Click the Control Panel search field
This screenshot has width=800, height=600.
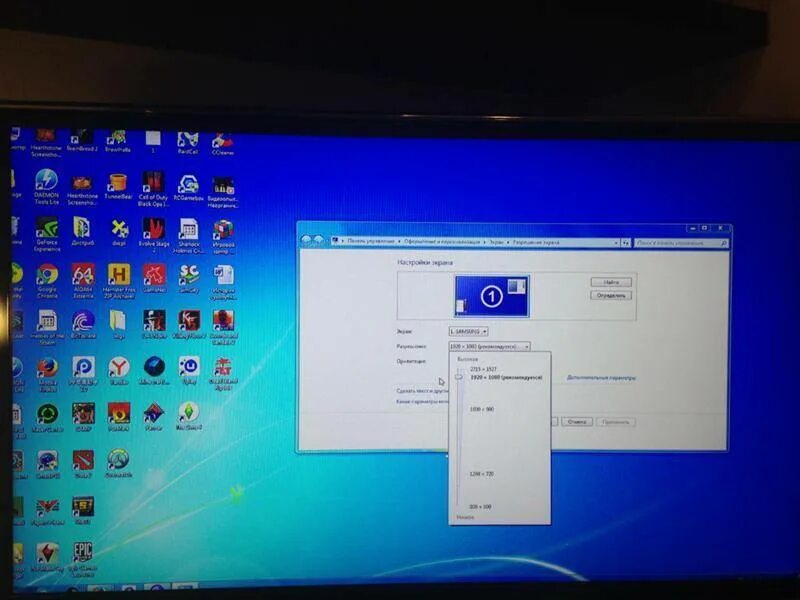(x=681, y=243)
